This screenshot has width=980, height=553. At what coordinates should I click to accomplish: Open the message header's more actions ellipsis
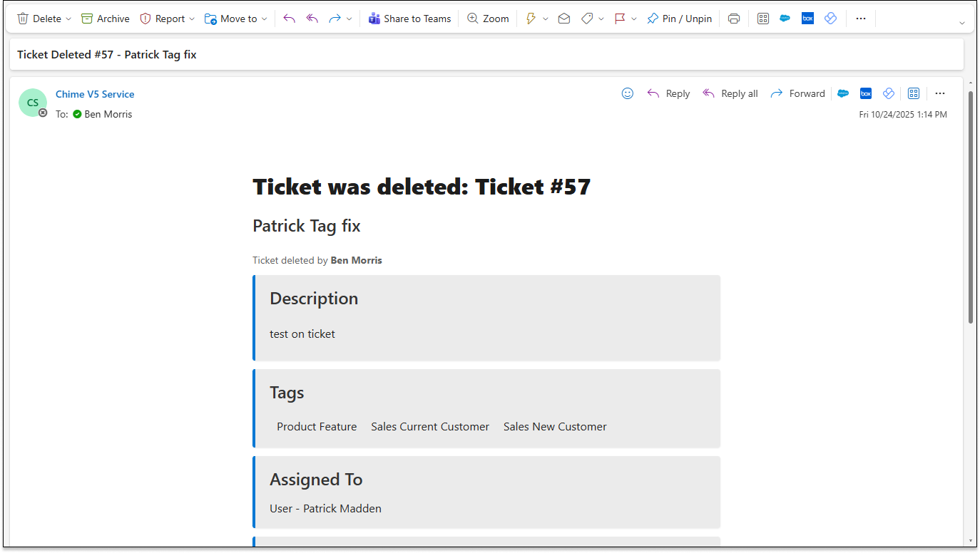pyautogui.click(x=940, y=93)
